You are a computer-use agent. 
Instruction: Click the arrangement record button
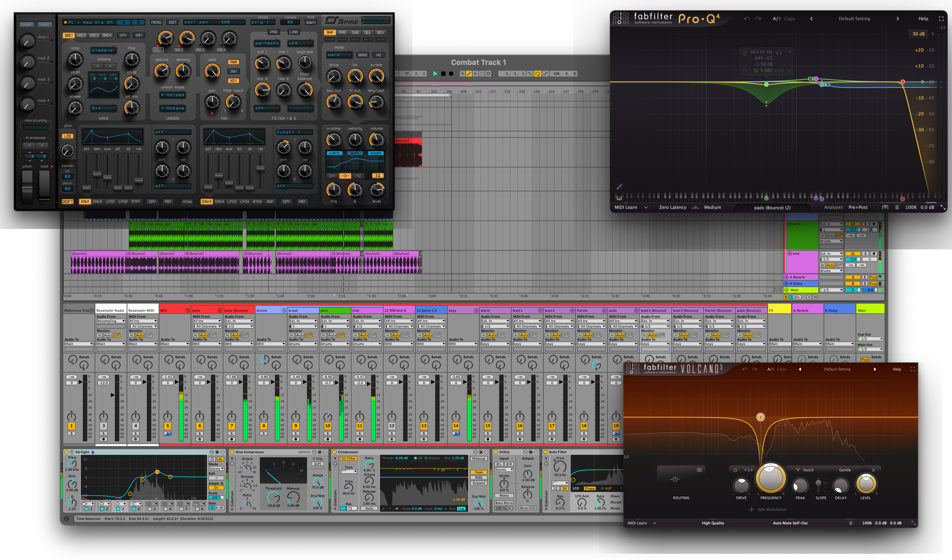coord(451,74)
